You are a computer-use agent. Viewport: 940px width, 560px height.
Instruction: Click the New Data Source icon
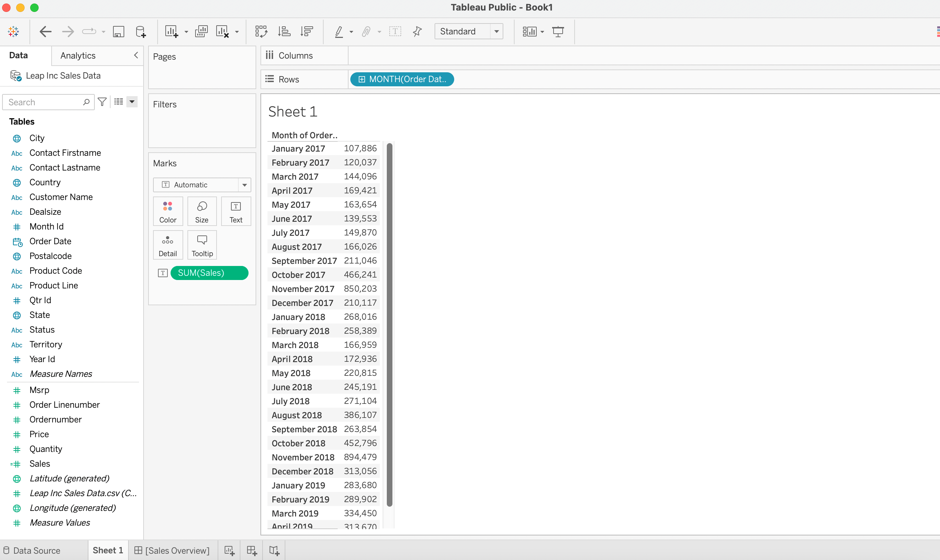[x=140, y=31]
